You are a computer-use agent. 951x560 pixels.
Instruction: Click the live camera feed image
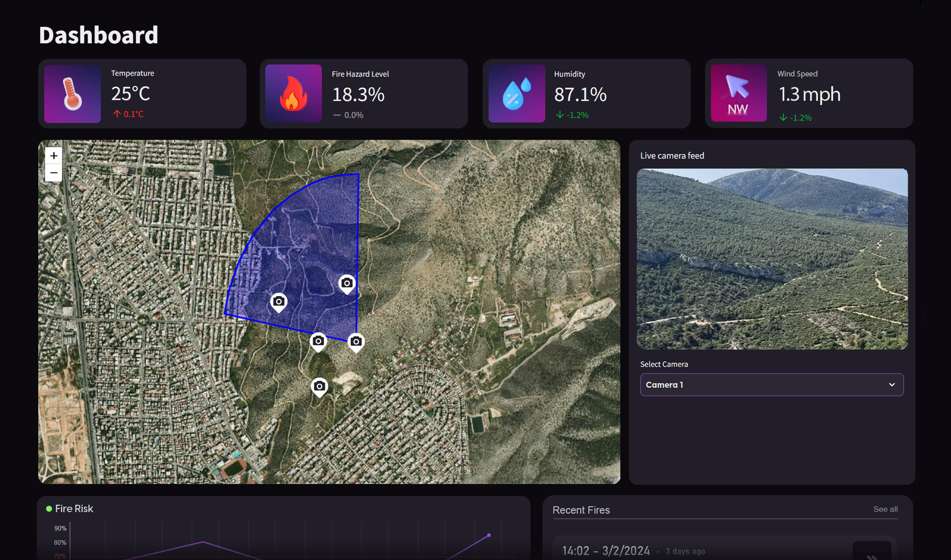click(772, 259)
